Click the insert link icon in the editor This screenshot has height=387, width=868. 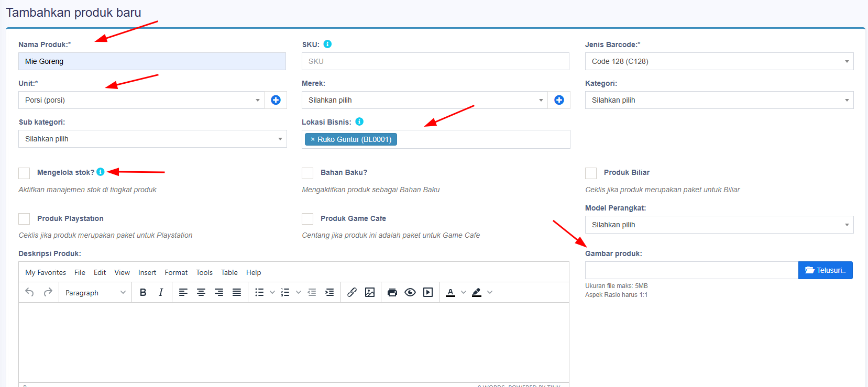click(352, 292)
